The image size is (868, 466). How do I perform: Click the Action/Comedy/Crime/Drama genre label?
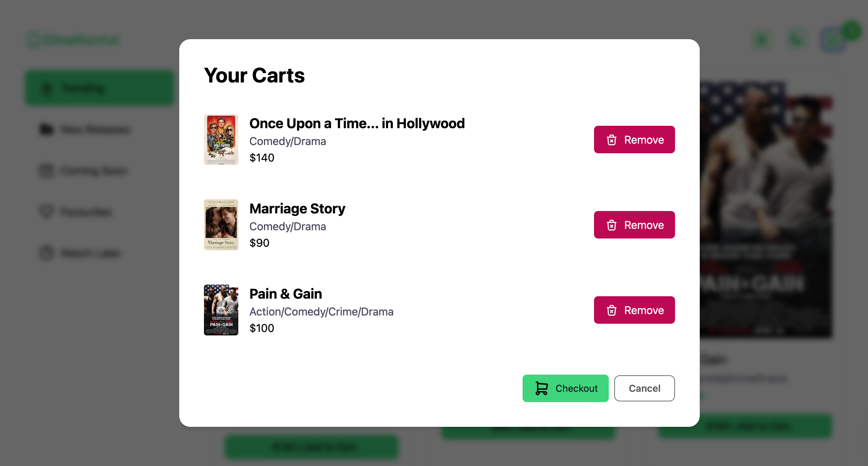click(321, 312)
